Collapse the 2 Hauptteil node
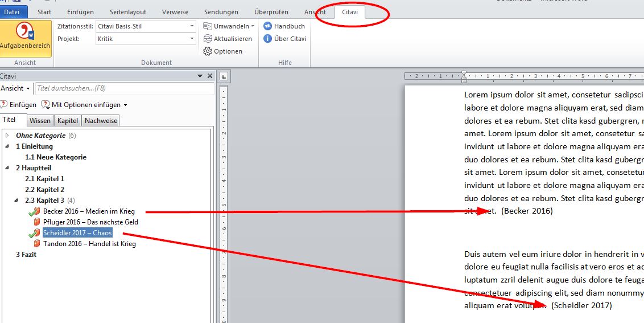The height and width of the screenshot is (323, 644). (x=7, y=168)
